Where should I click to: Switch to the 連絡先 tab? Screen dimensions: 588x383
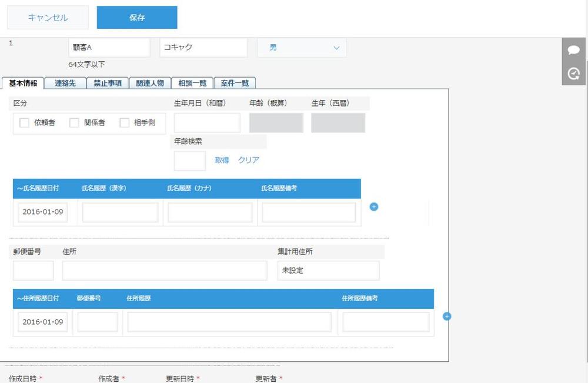65,83
